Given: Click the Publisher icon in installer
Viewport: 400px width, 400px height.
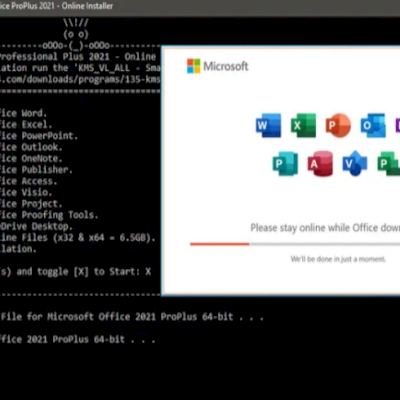Looking at the screenshot, I should tap(285, 163).
